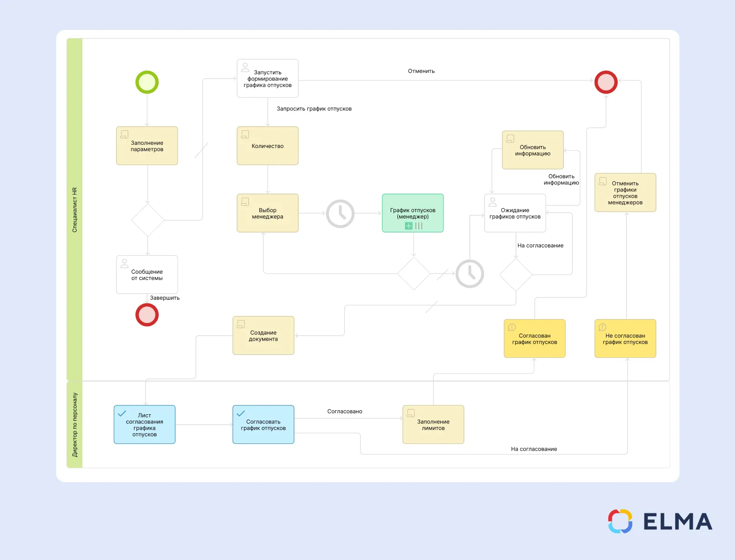
Task: Select the yellow Согласован график отпусков notification block
Action: [535, 339]
